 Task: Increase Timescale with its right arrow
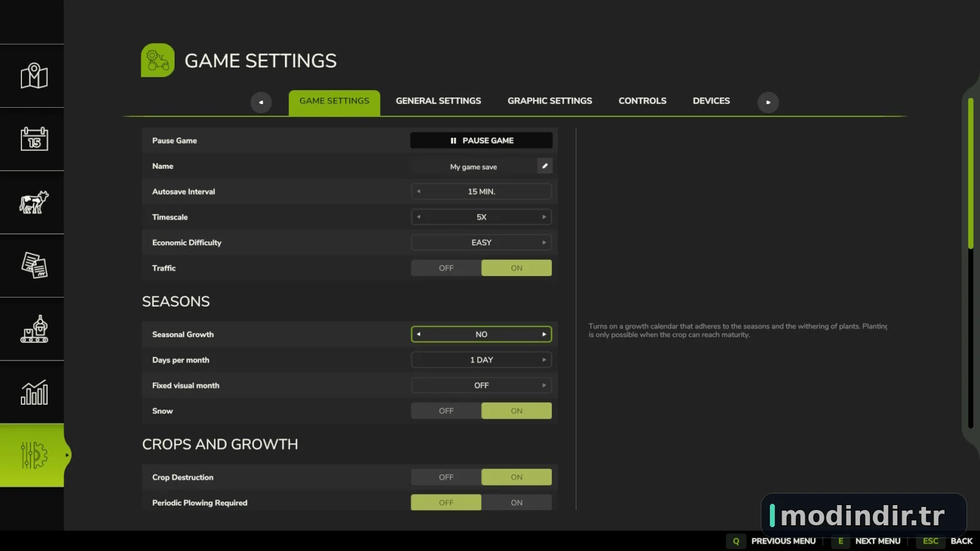coord(544,217)
